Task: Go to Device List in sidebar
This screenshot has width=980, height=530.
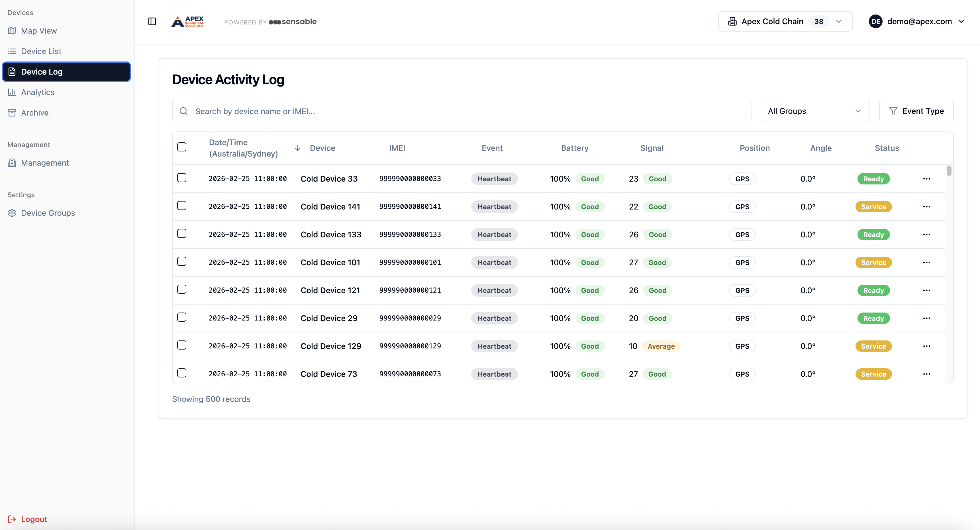Action: tap(41, 51)
